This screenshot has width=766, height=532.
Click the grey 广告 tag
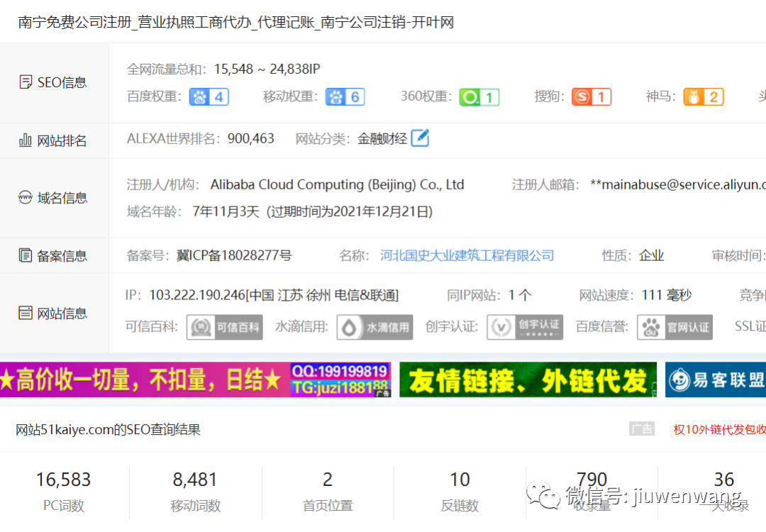tap(642, 429)
